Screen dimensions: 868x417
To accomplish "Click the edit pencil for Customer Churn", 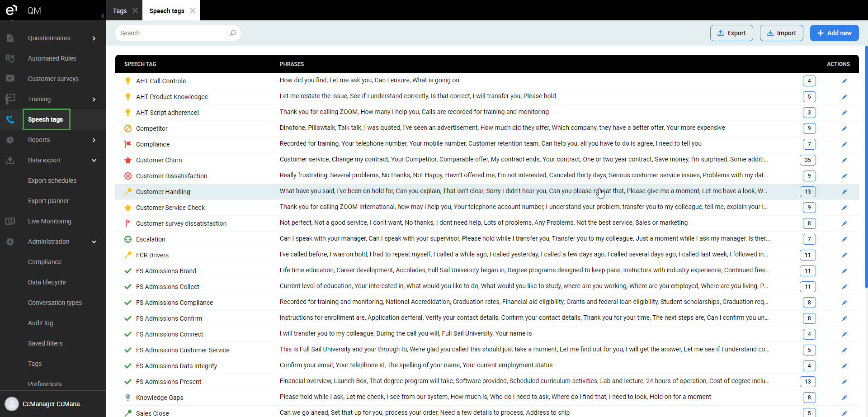I will click(x=844, y=160).
